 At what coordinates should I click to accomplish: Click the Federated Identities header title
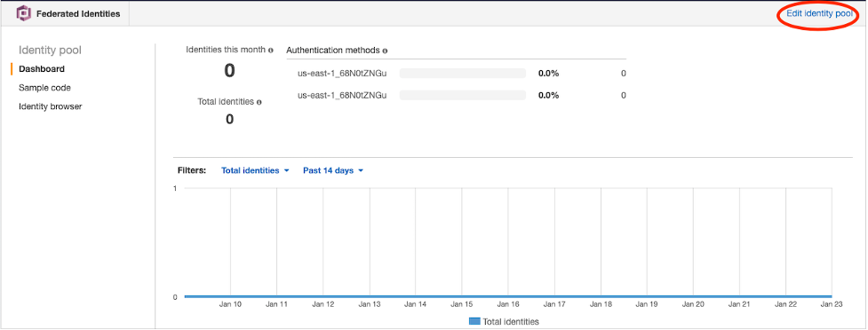tap(78, 14)
